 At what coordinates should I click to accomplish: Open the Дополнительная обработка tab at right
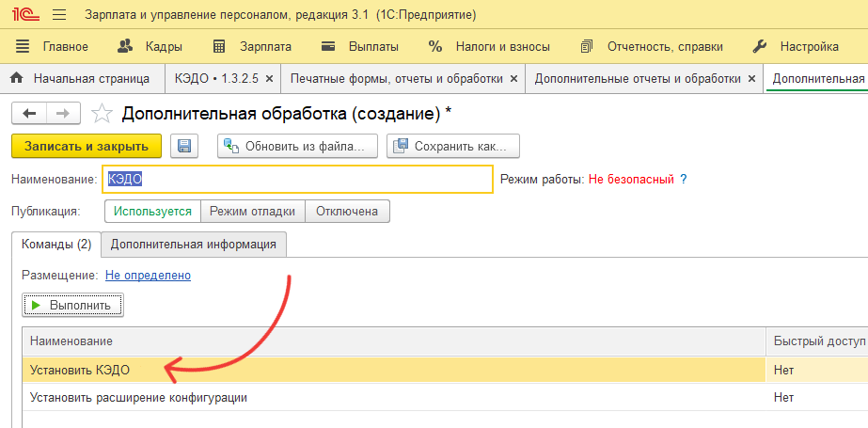tap(818, 79)
